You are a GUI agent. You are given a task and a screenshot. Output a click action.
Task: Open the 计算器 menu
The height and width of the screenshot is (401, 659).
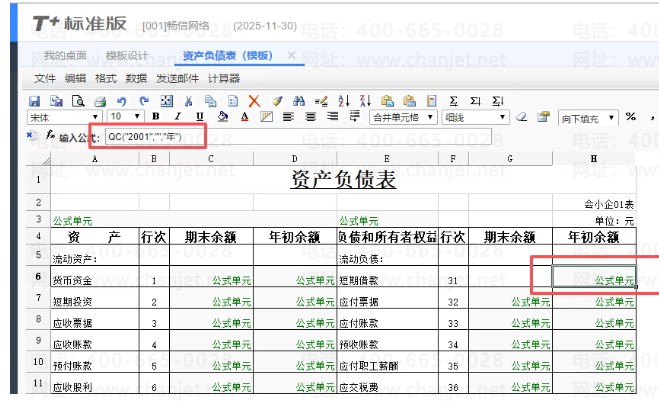(224, 79)
